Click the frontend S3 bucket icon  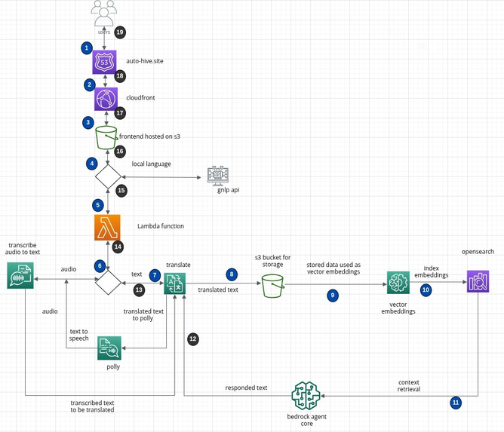(x=106, y=138)
